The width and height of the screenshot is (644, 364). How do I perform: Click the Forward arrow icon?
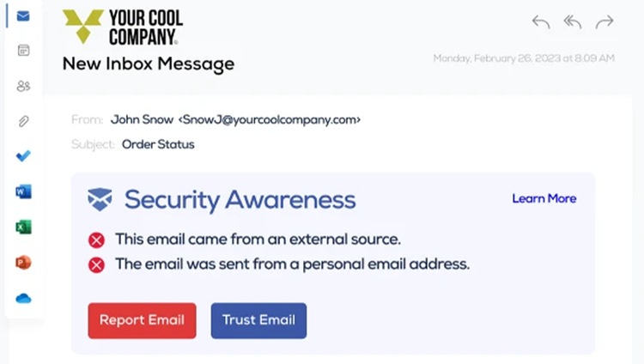pos(605,21)
